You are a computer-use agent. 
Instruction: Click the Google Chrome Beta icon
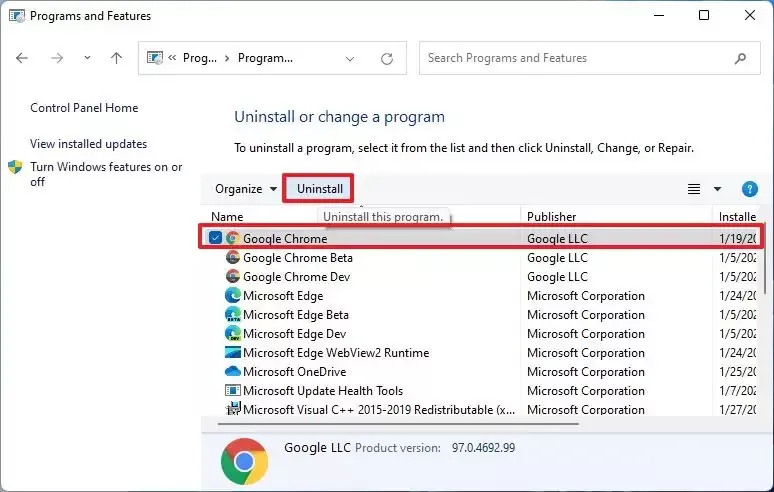coord(233,258)
